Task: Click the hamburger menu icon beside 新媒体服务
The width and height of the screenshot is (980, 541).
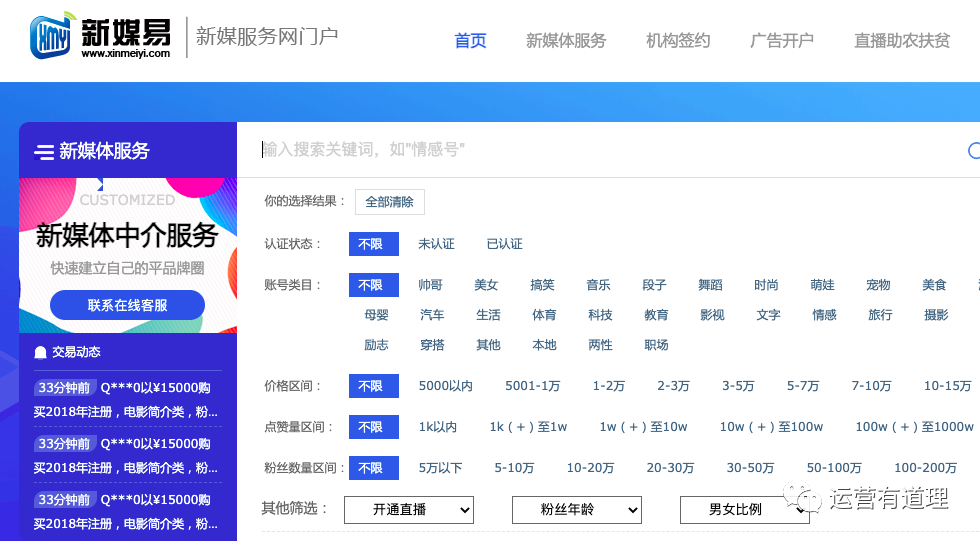Action: [44, 152]
